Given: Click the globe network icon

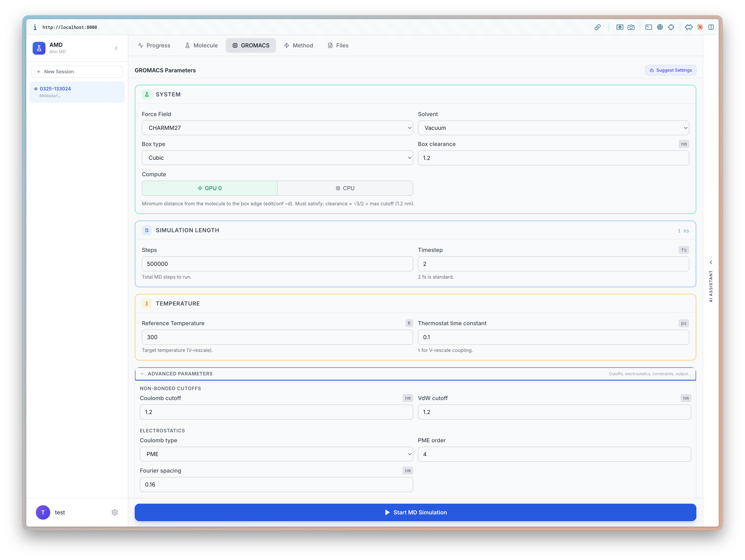Looking at the screenshot, I should [660, 27].
